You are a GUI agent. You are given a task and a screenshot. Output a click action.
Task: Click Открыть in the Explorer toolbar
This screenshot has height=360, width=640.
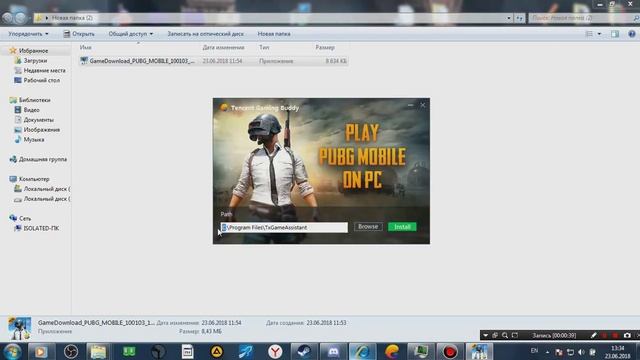[79, 34]
